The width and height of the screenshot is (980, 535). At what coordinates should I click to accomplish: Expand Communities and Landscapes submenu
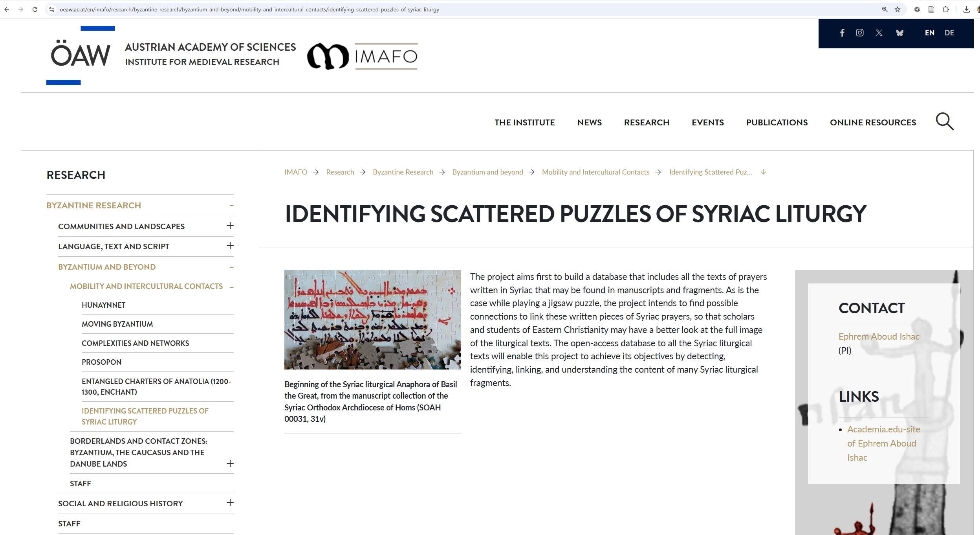click(230, 226)
